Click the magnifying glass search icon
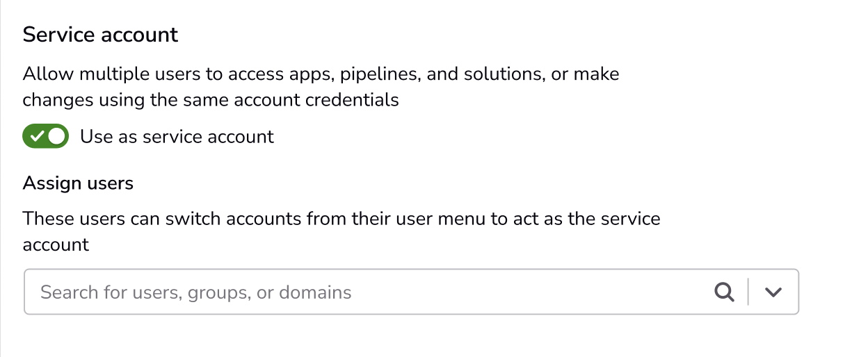The image size is (868, 357). [725, 292]
